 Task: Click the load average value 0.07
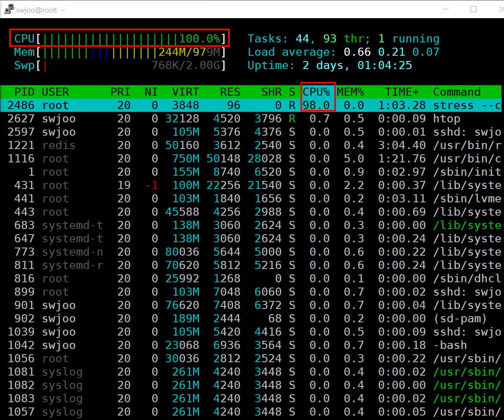(426, 52)
